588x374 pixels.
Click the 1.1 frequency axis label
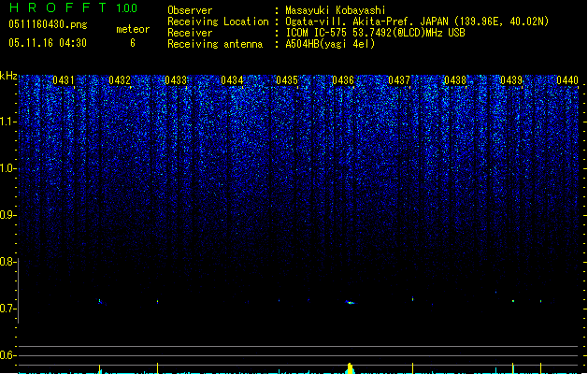point(8,122)
